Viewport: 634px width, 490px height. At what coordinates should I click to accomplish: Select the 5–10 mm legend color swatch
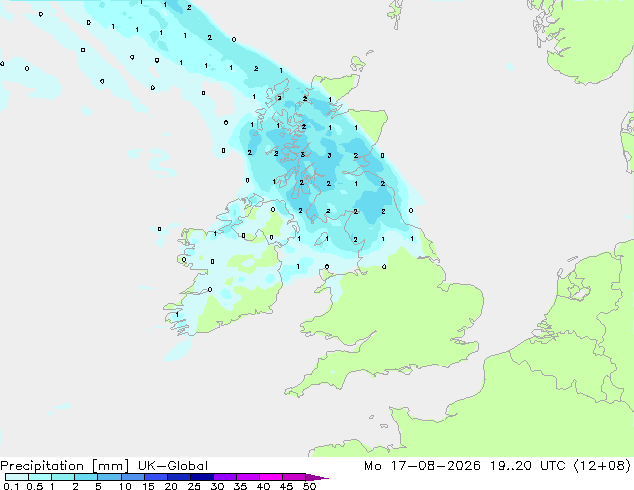109,477
